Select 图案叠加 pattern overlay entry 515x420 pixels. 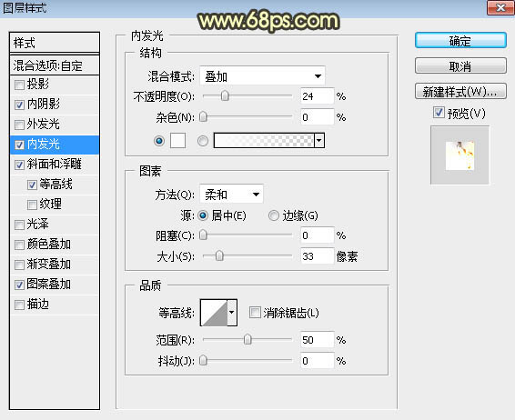(x=55, y=285)
